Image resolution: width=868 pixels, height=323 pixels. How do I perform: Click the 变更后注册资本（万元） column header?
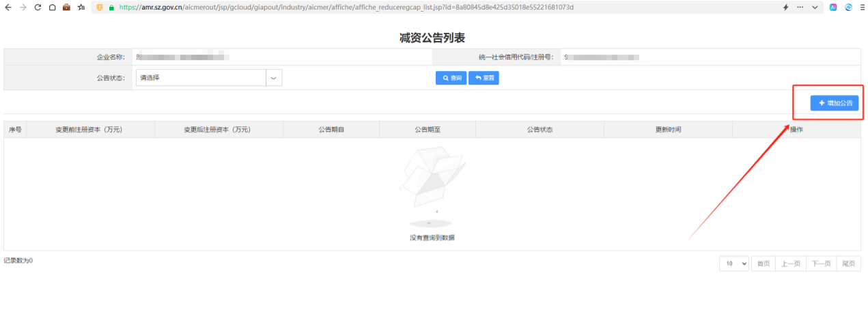(x=219, y=130)
